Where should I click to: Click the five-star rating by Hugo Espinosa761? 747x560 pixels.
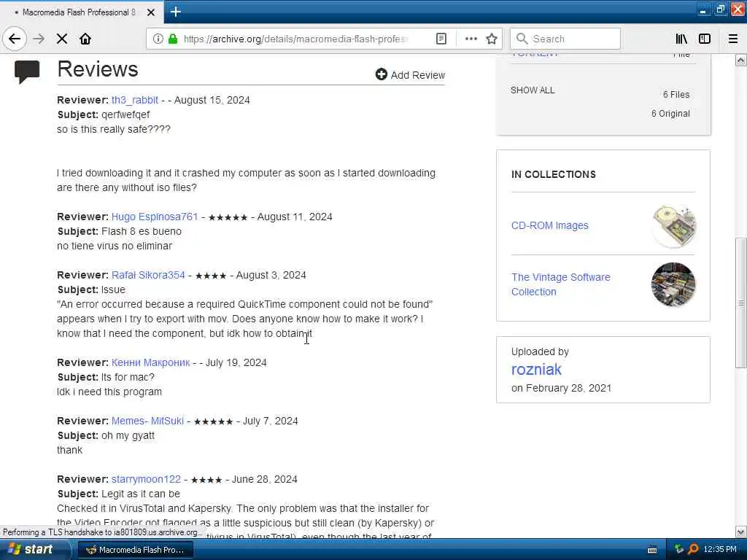(228, 217)
